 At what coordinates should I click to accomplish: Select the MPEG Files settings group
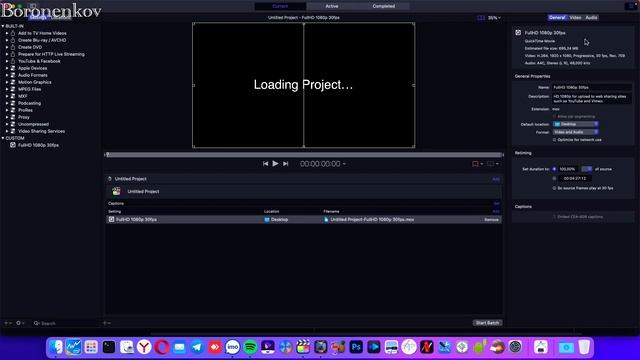coord(29,89)
